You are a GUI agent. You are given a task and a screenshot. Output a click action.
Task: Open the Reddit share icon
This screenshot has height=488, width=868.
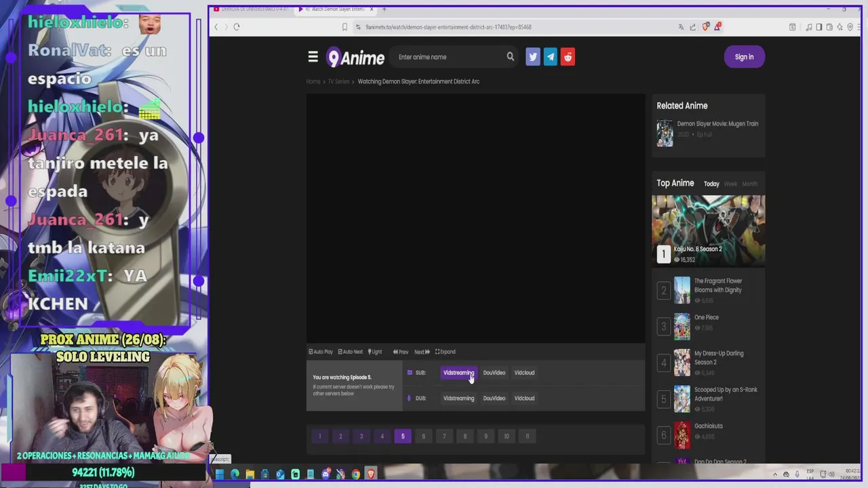tap(568, 57)
